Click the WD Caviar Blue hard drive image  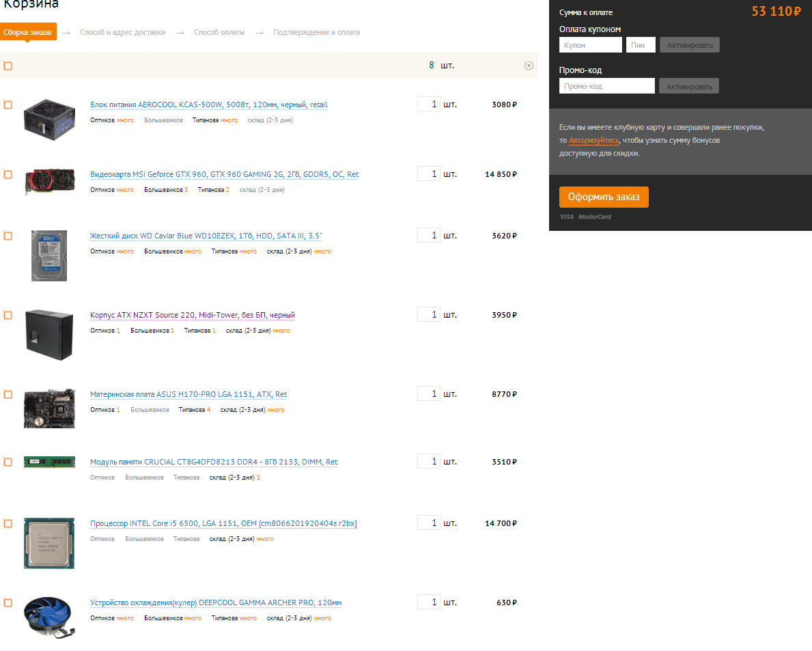49,256
